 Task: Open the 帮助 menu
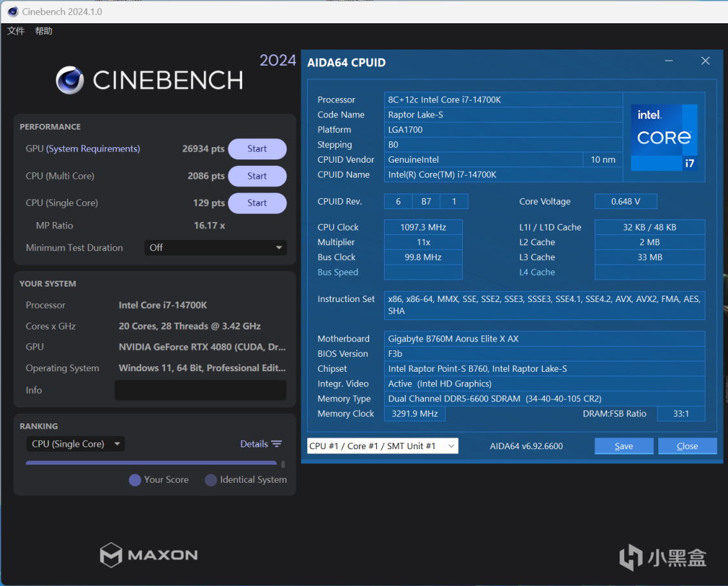(44, 31)
